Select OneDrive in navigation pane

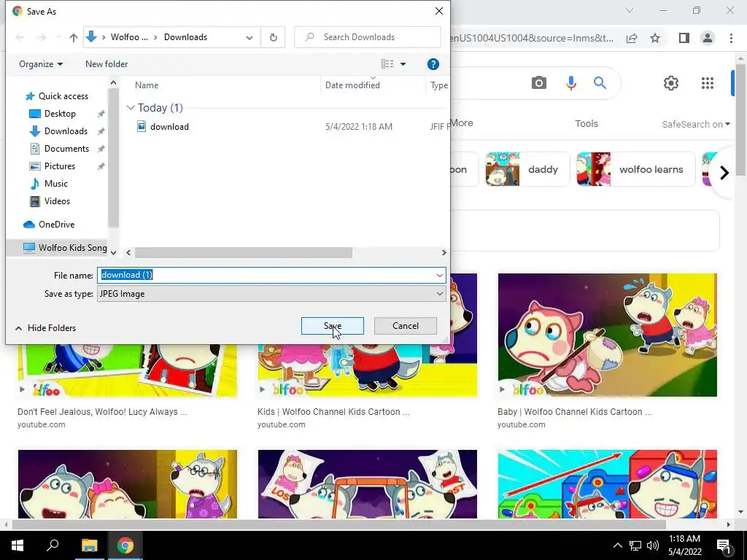point(56,225)
